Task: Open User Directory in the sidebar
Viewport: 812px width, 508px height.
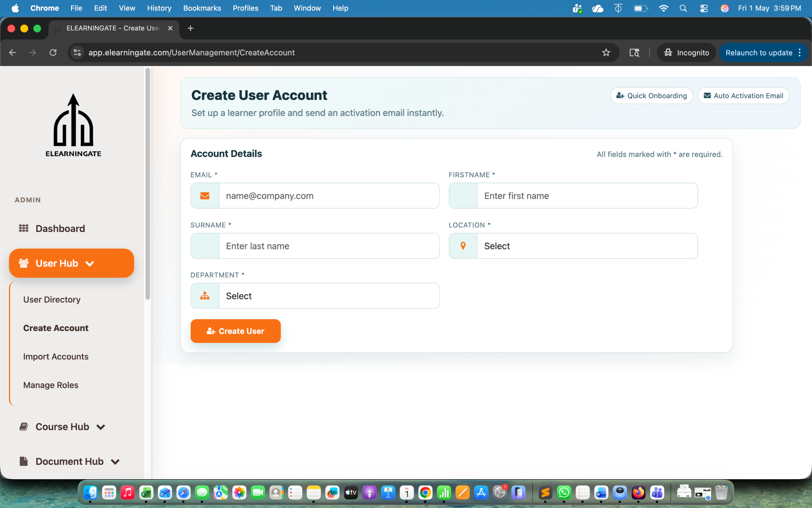Action: pyautogui.click(x=52, y=299)
